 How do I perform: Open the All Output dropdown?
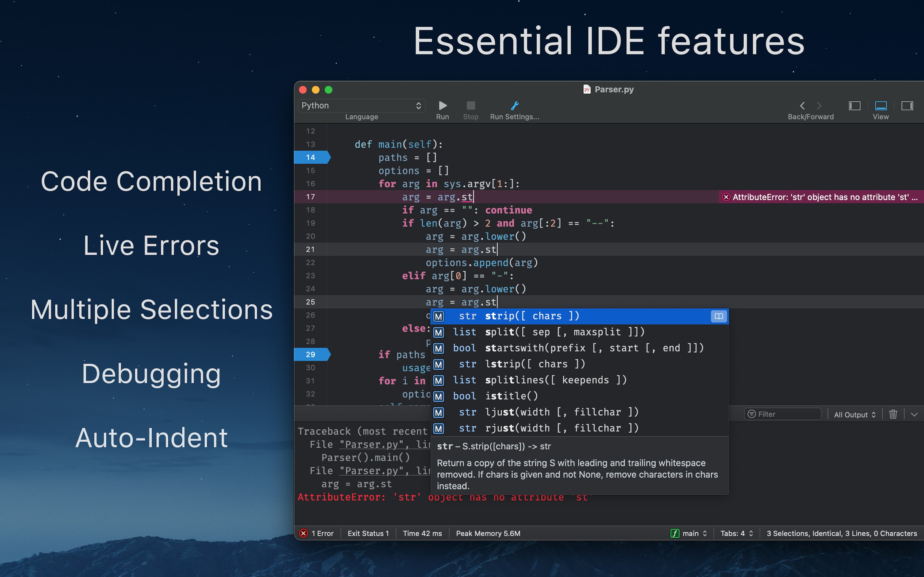[x=854, y=415]
